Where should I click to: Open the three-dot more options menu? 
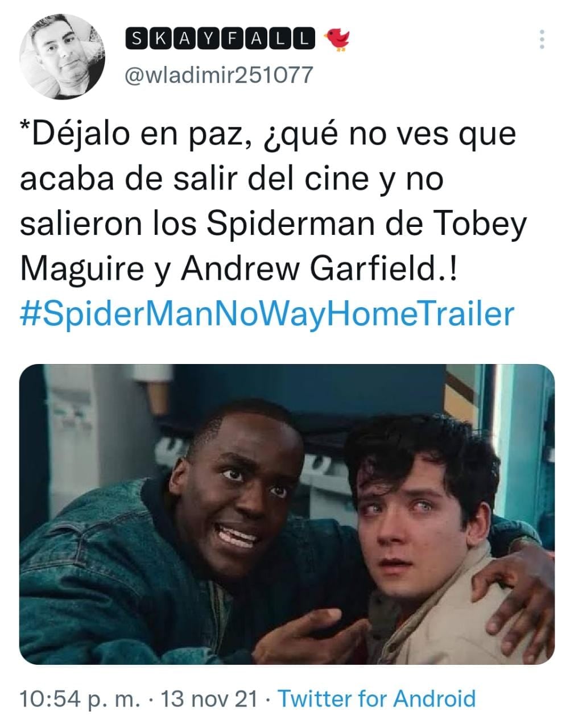tap(542, 39)
